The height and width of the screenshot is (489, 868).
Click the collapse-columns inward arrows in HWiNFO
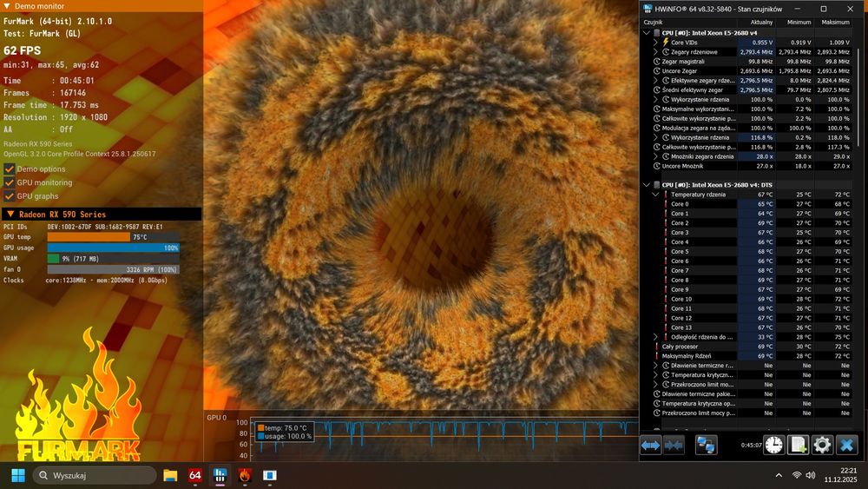click(674, 446)
